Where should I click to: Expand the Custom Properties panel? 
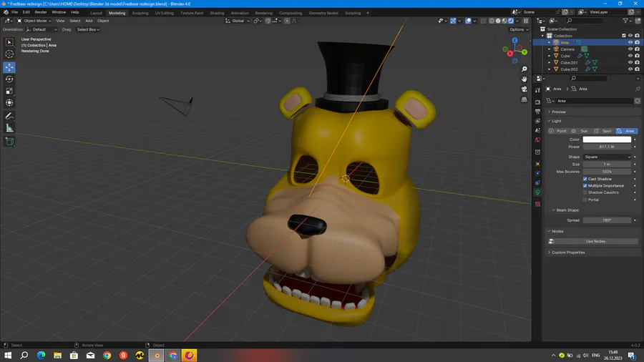[567, 253]
